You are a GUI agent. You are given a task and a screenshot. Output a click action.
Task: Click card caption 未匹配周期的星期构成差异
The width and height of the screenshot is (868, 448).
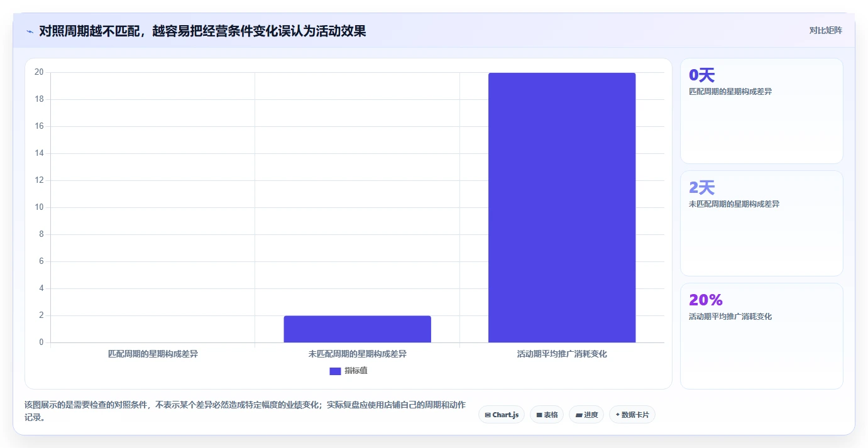click(x=734, y=204)
